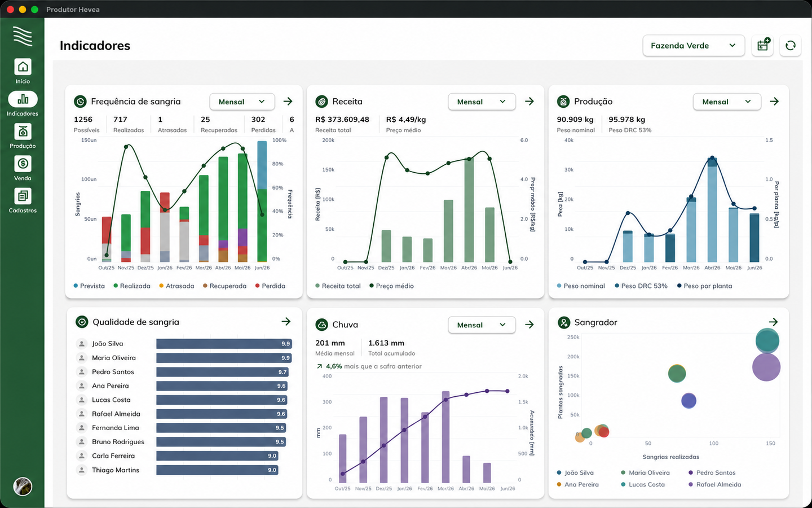This screenshot has height=508, width=812.
Task: Click the 1.613 mm total acumulado value
Action: (x=386, y=343)
